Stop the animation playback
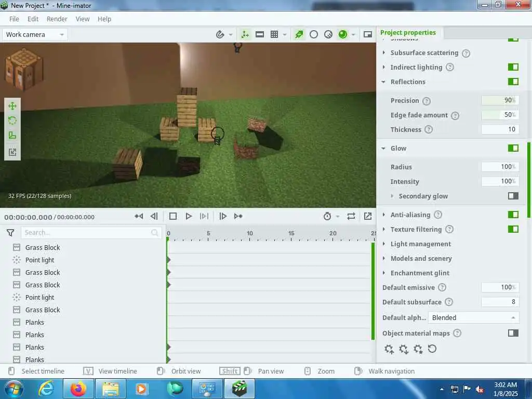This screenshot has width=532, height=399. tap(173, 216)
